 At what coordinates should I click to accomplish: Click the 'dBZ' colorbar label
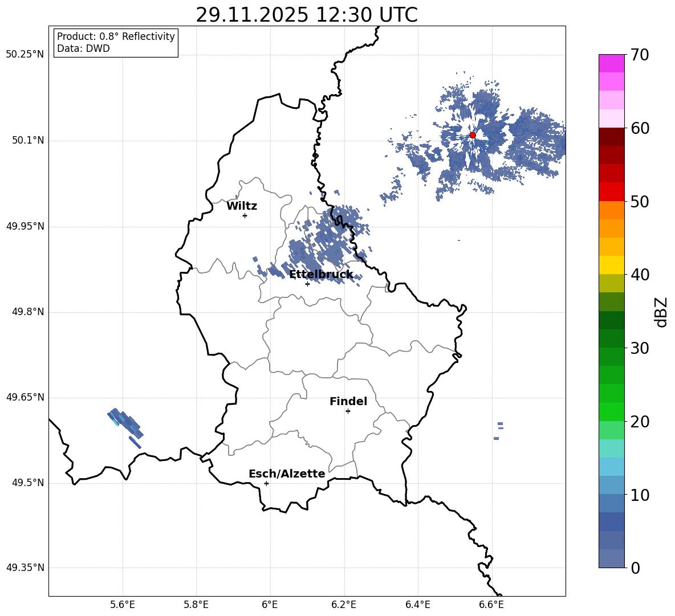[x=660, y=312]
